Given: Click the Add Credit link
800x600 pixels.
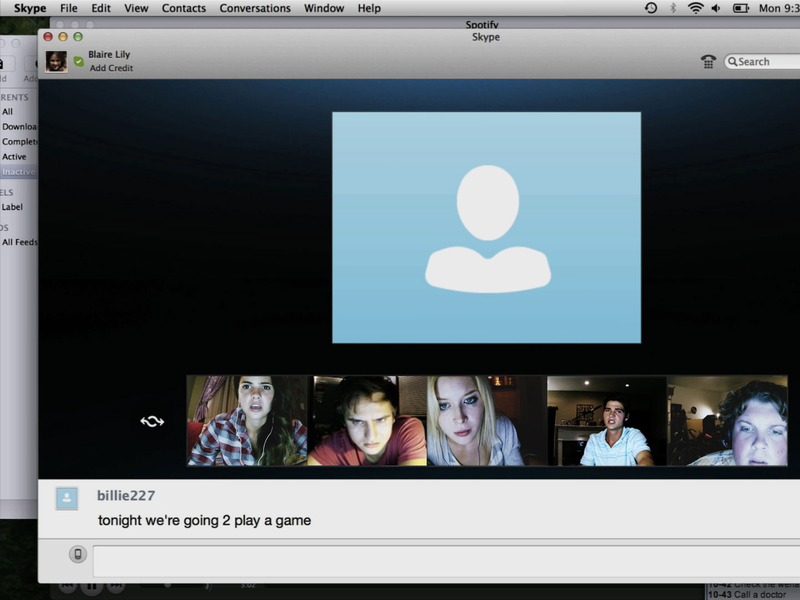Looking at the screenshot, I should pos(111,68).
